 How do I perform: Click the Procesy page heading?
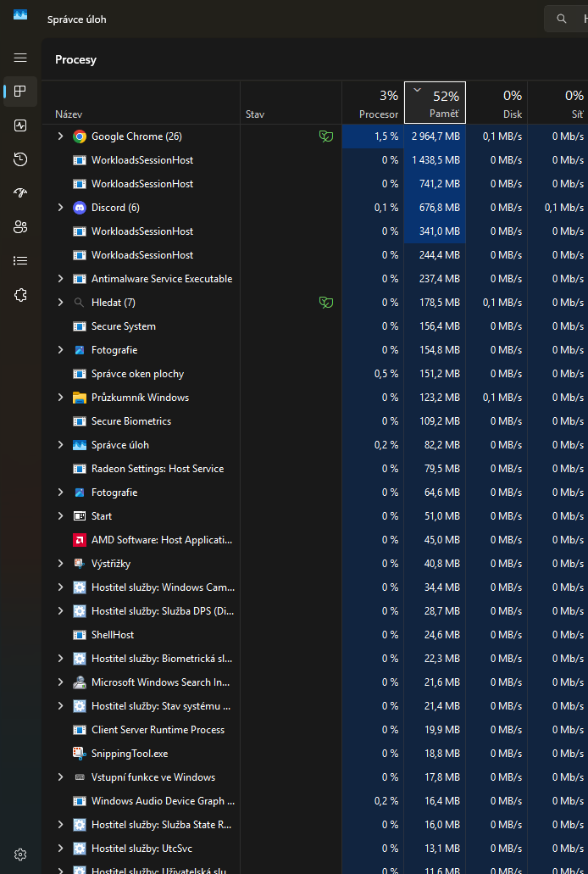(x=75, y=59)
